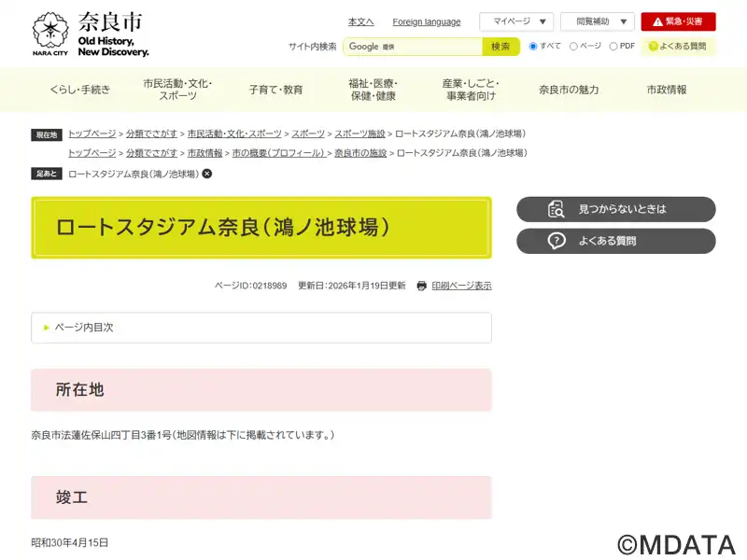Select the PDF search scope radio
This screenshot has height=560, width=747.
[x=613, y=46]
